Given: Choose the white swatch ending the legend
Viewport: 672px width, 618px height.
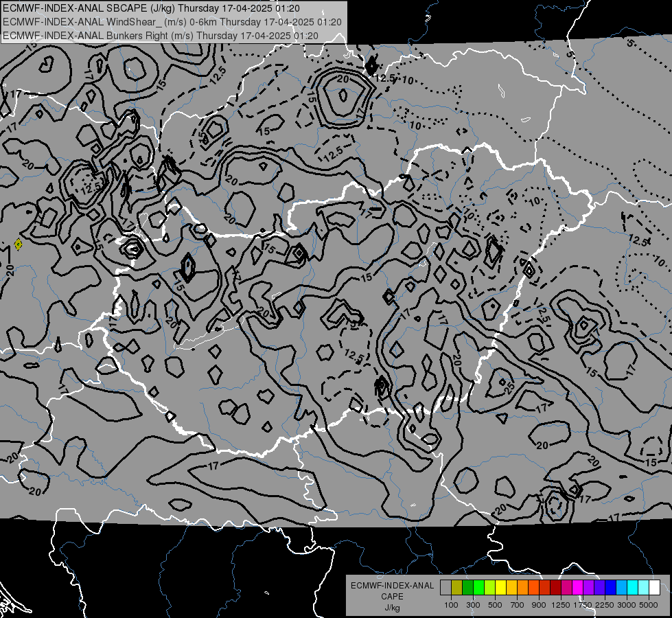Looking at the screenshot, I should click(654, 588).
